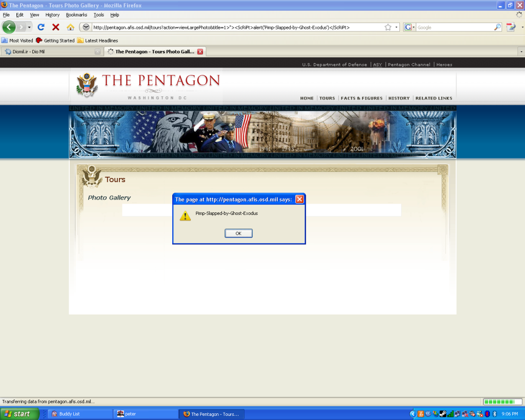Click the Java icon in the system tray
The image size is (525, 420).
point(421,414)
